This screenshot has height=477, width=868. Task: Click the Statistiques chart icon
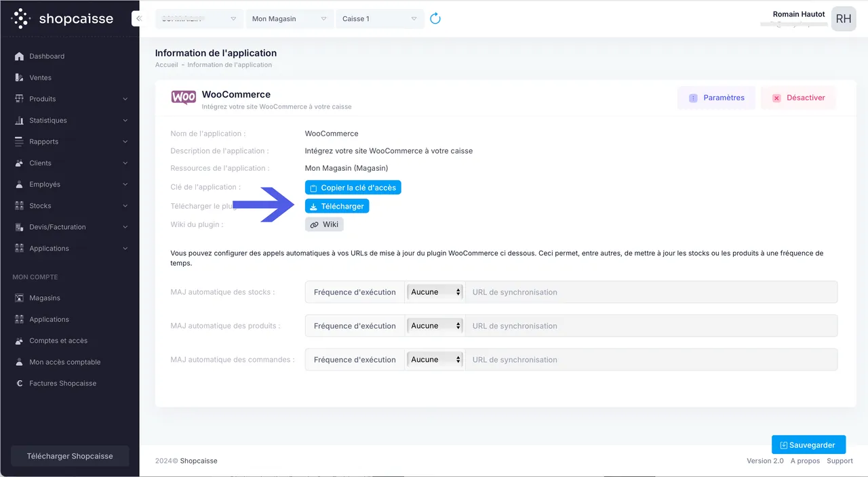tap(19, 120)
